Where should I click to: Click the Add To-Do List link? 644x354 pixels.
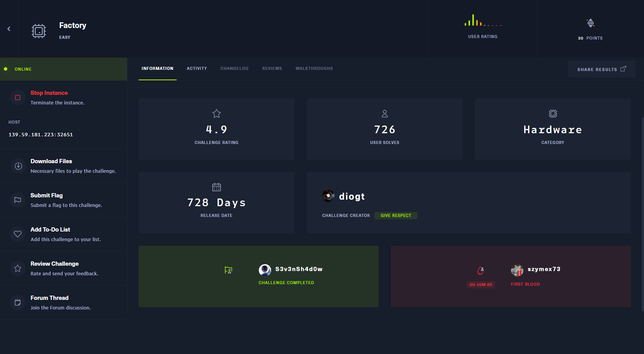click(50, 230)
